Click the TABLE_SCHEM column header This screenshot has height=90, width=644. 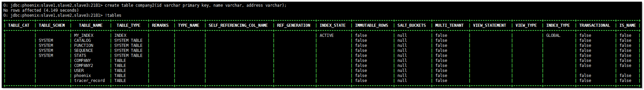[52, 25]
